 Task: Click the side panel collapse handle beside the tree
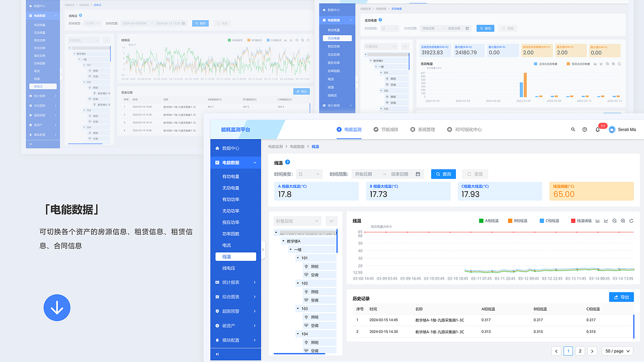click(x=263, y=249)
